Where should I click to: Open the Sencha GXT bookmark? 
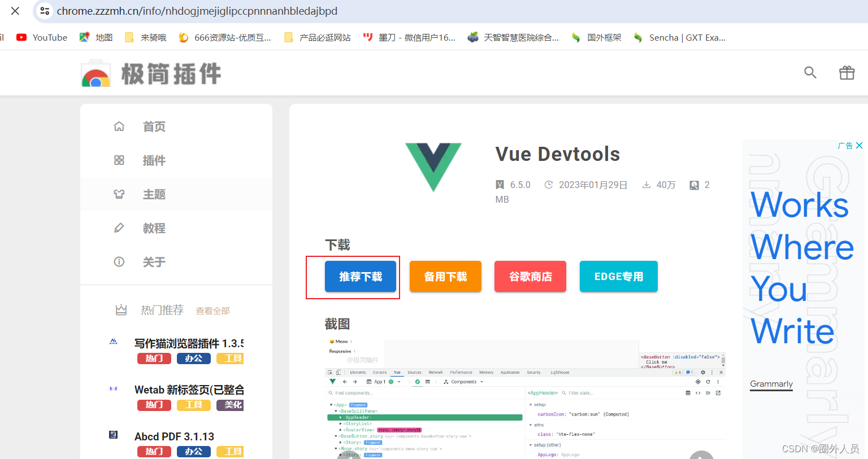pos(679,37)
